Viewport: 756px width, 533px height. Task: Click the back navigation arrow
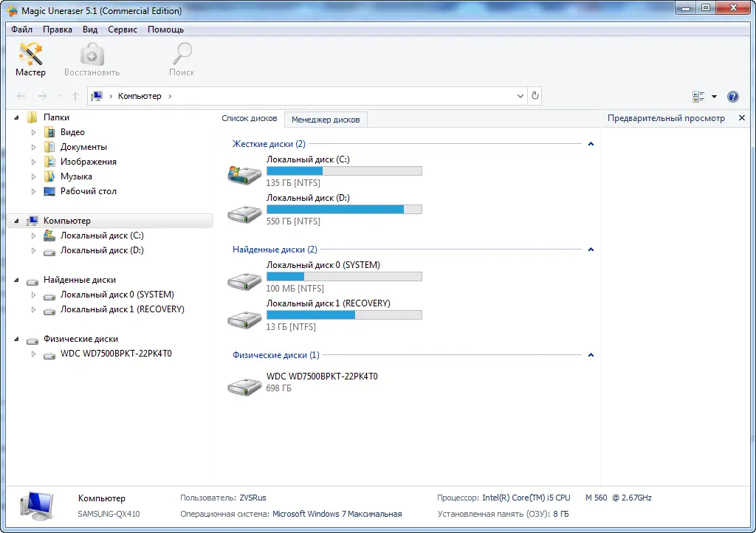21,95
